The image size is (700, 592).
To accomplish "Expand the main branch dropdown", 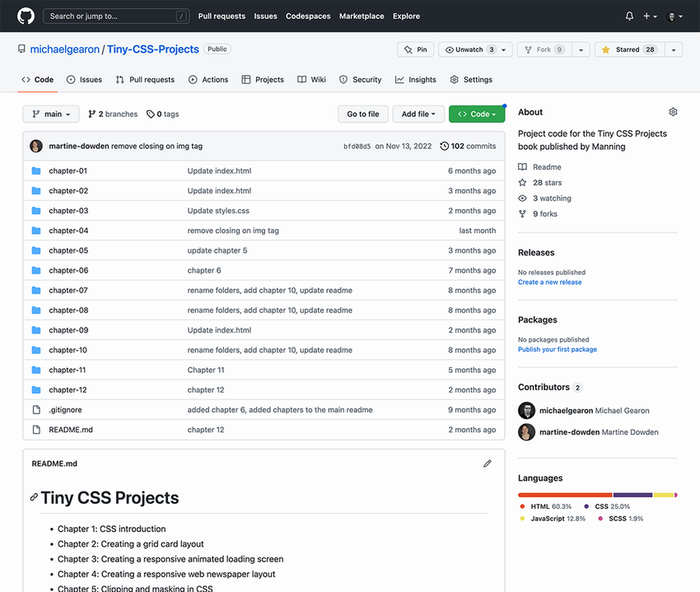I will (x=51, y=114).
